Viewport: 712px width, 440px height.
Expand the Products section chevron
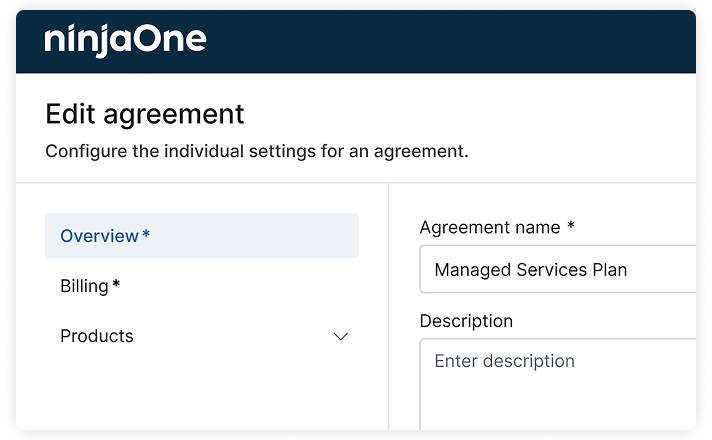click(x=340, y=337)
